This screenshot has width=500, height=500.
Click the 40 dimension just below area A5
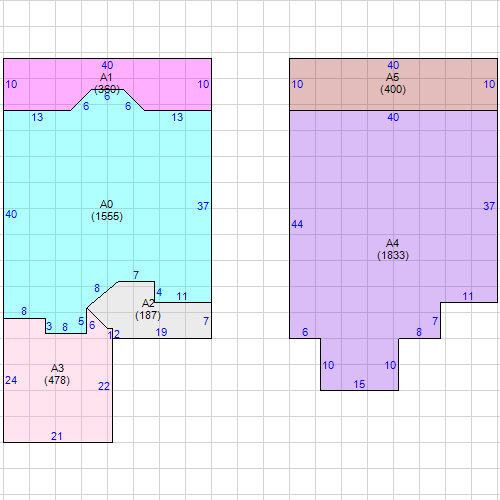pos(393,117)
